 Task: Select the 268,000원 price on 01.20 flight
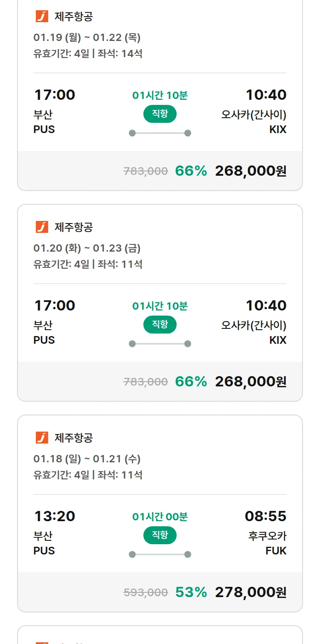coord(250,382)
